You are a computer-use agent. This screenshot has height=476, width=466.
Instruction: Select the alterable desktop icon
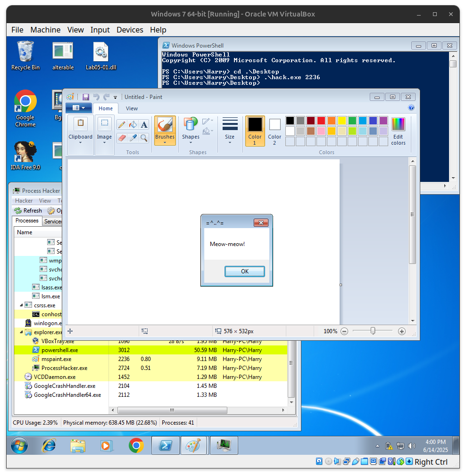(x=63, y=56)
